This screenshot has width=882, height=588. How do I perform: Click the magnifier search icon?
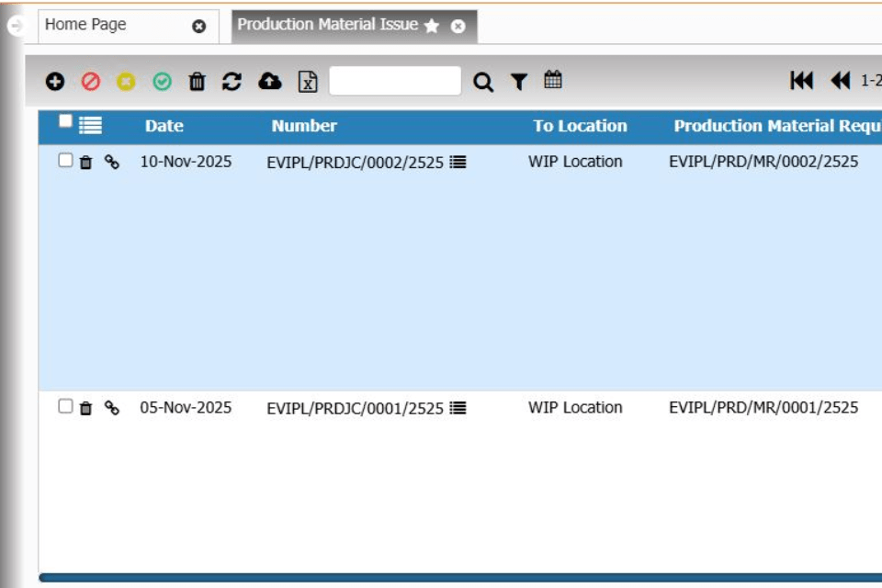point(482,82)
